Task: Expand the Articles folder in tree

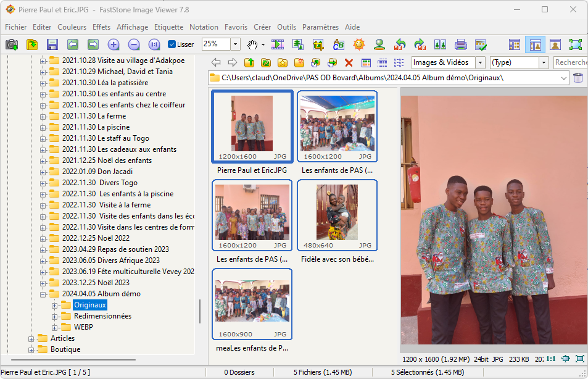Action: [31, 338]
